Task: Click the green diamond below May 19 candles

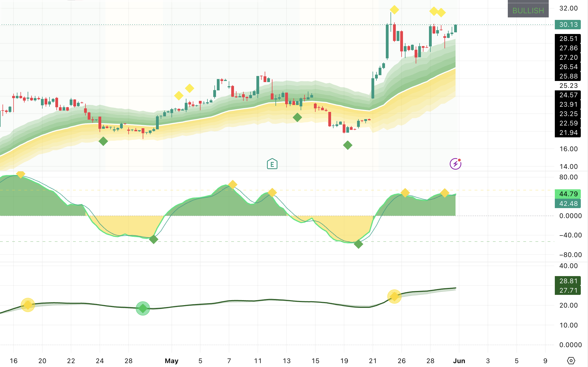Action: (348, 145)
